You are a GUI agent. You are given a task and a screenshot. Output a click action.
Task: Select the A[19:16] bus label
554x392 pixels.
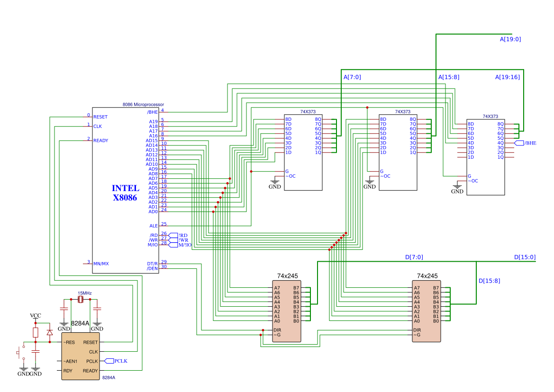tap(508, 77)
